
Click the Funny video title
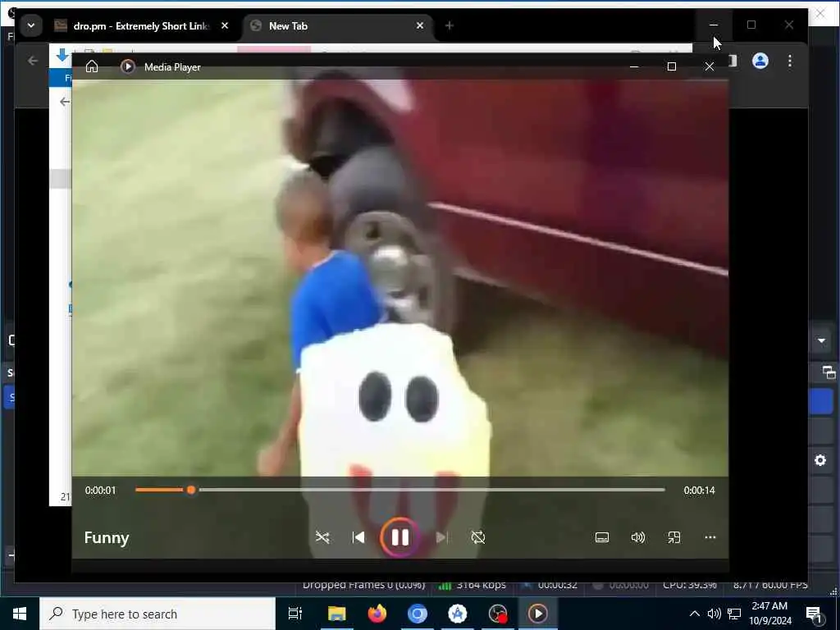107,537
